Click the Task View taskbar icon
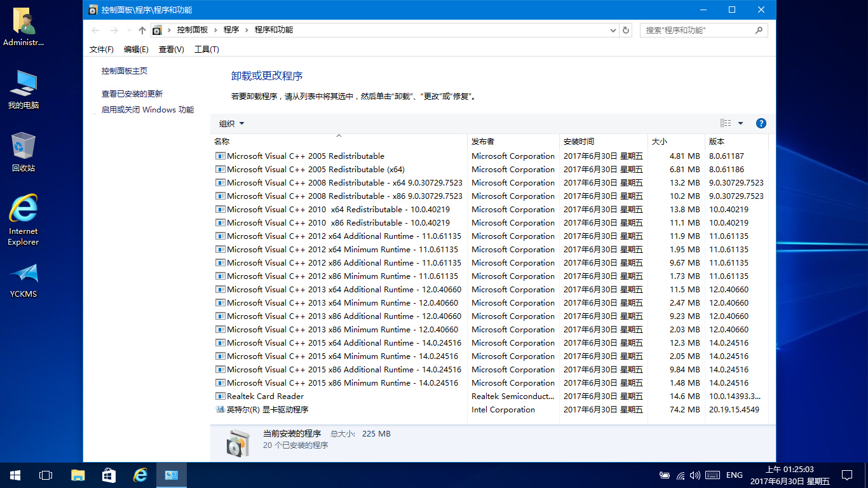The image size is (868, 488). 46,475
